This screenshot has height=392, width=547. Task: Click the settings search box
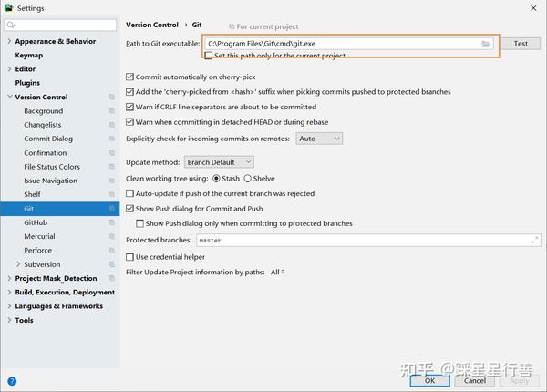[60, 25]
